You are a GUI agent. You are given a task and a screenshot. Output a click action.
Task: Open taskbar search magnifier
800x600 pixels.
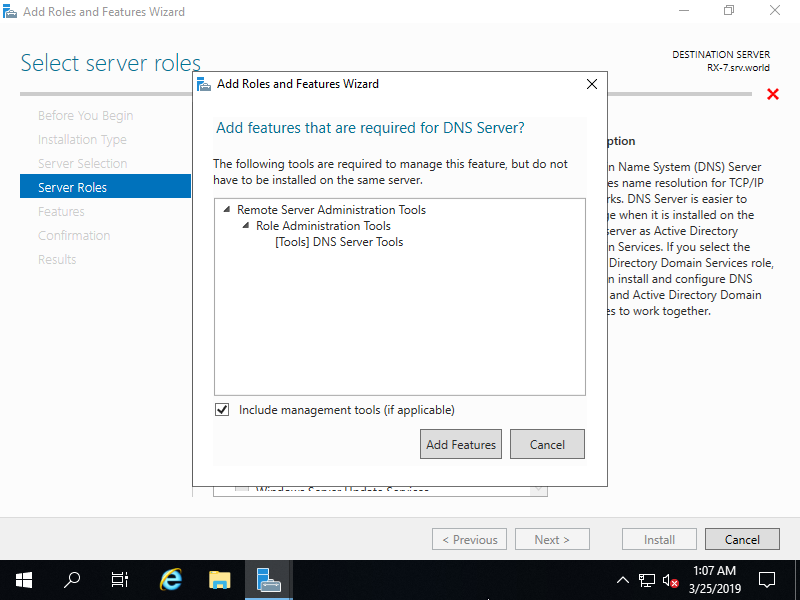coord(72,580)
